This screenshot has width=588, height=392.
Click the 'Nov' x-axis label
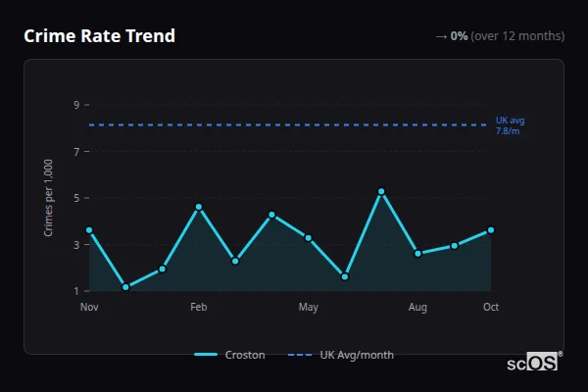(89, 307)
